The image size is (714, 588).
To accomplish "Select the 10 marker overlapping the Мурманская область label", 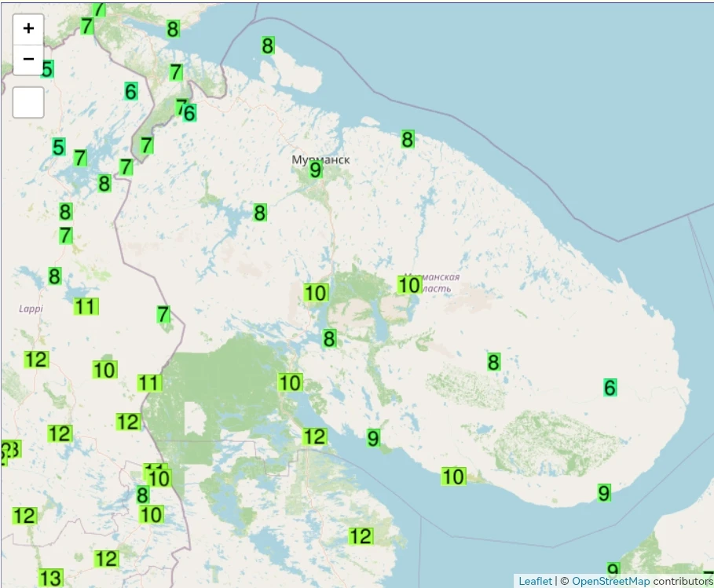I will tap(409, 285).
